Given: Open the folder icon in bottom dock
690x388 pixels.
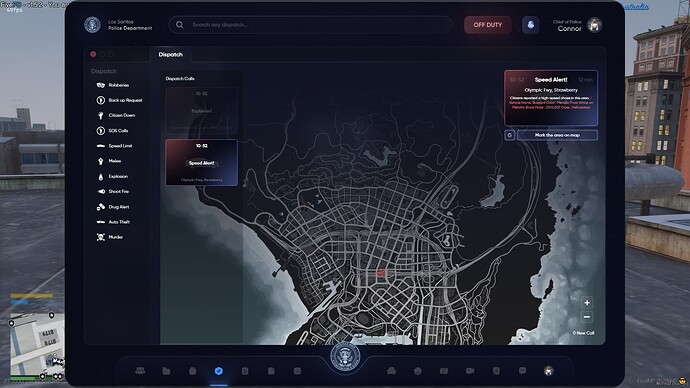Looking at the screenshot, I should (x=166, y=371).
